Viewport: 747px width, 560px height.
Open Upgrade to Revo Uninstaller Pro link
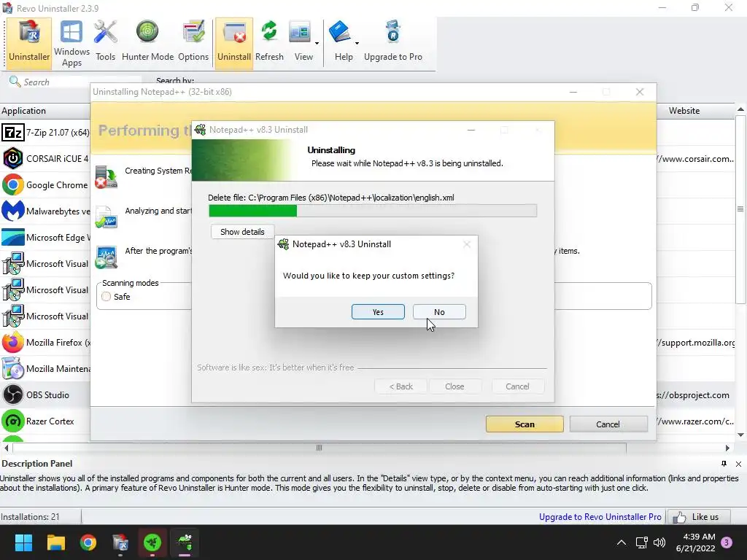[600, 517]
